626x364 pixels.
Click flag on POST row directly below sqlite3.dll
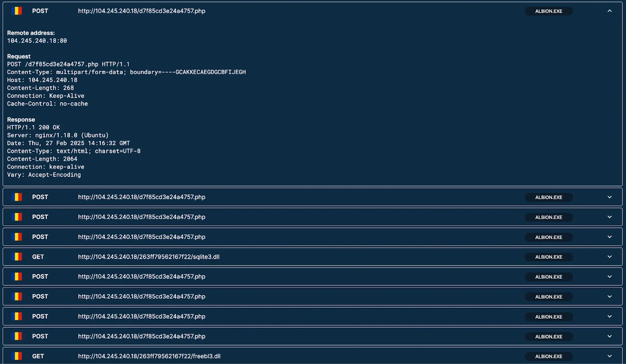tap(17, 276)
